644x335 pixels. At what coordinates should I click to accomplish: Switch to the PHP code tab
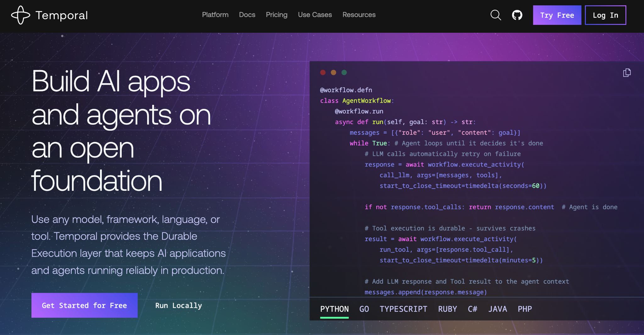(525, 309)
